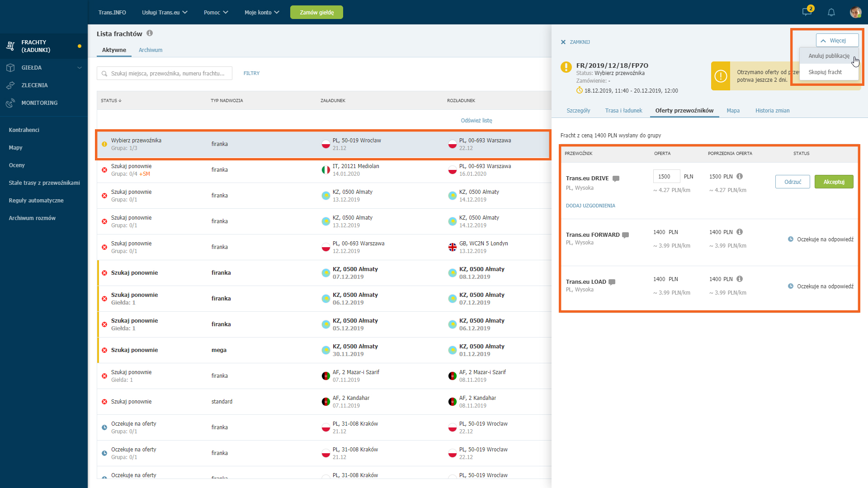Viewport: 868px width, 488px height.
Task: Open Stałe trasy z przewoźnikami
Action: (44, 183)
